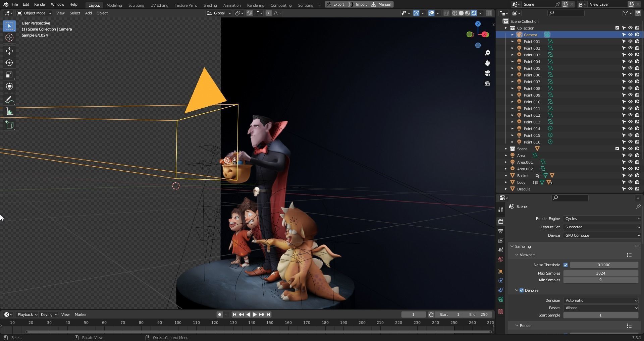Image resolution: width=644 pixels, height=341 pixels.
Task: Switch orthographic/perspective grid icon
Action: pos(487,83)
